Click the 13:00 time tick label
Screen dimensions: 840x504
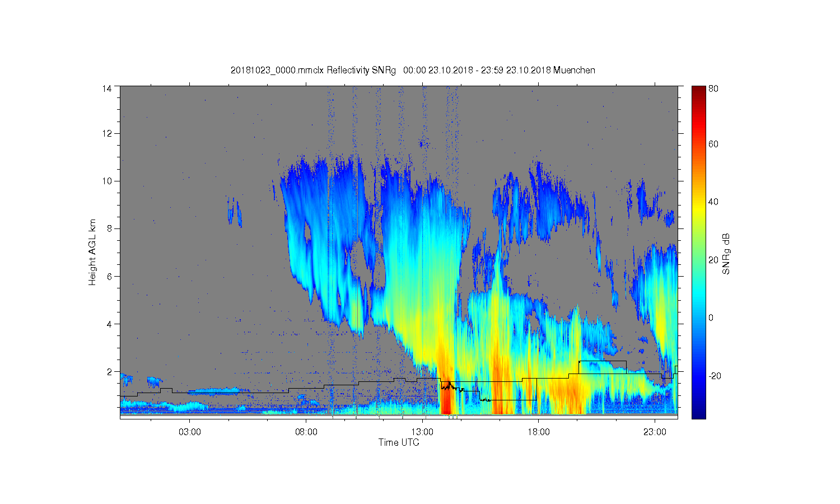(x=422, y=432)
